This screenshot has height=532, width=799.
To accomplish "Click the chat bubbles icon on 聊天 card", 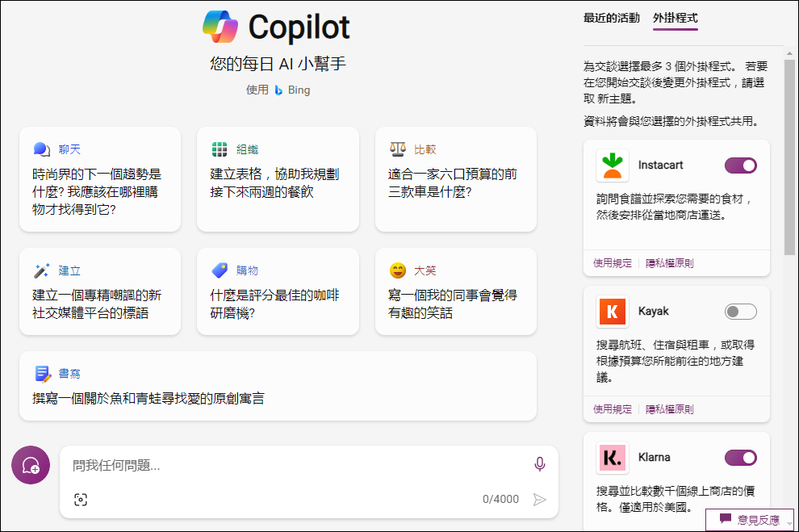I will (x=42, y=149).
